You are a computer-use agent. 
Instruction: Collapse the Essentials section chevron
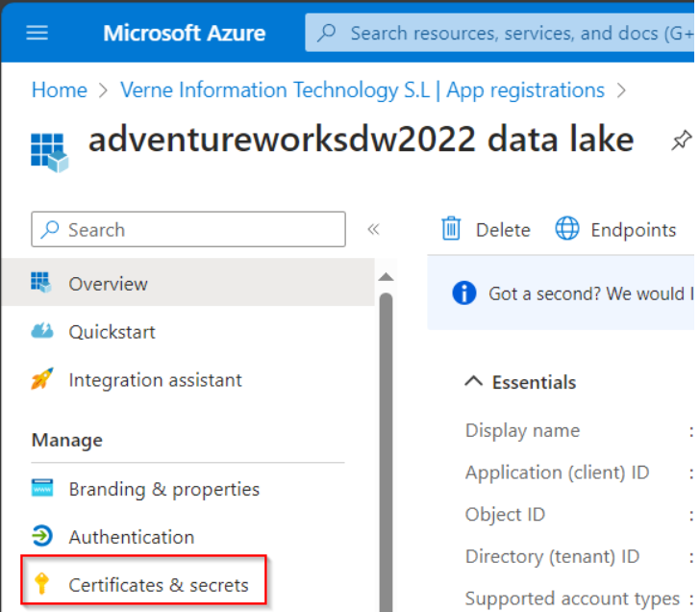tap(474, 382)
